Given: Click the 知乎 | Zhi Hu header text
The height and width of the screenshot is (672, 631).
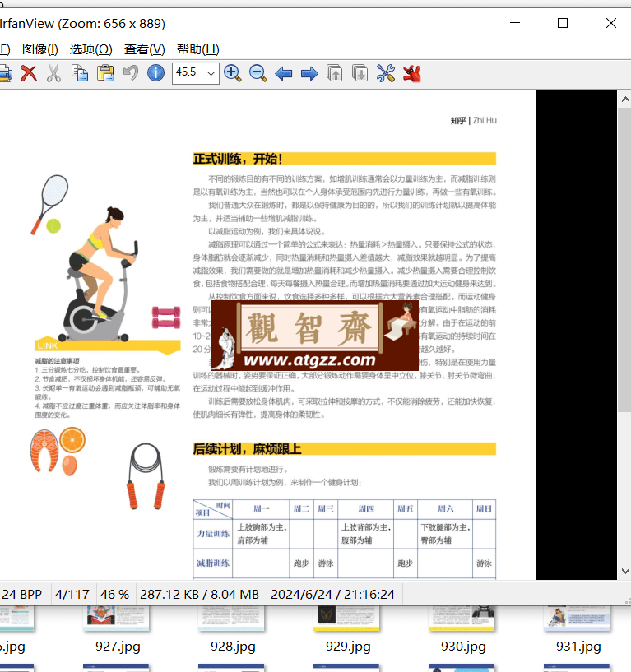Looking at the screenshot, I should point(473,120).
